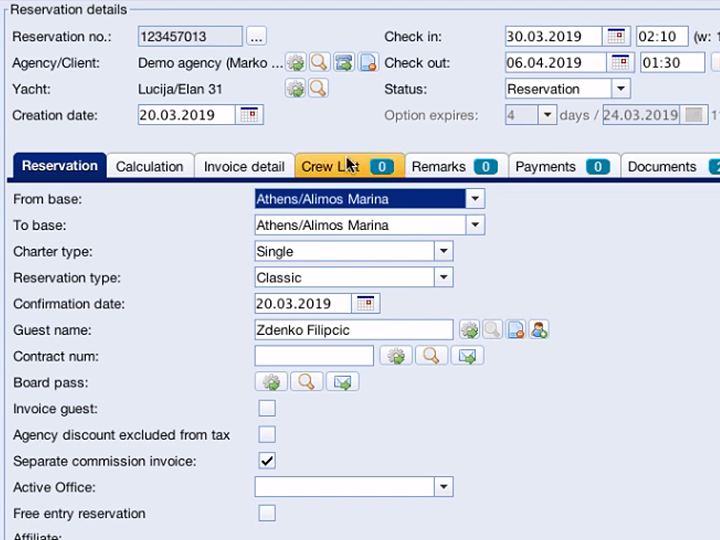This screenshot has width=720, height=540.
Task: Click the gear icon next to Agency/Client
Action: [x=295, y=62]
